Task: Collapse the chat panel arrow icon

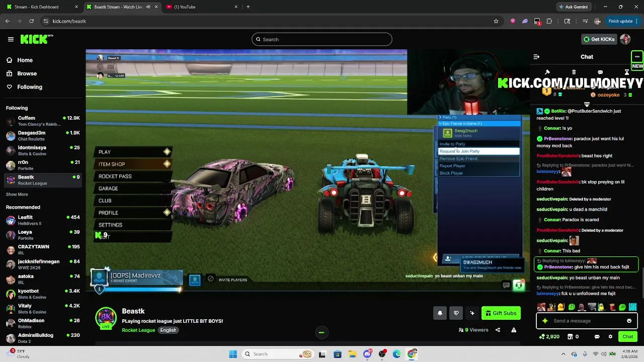Action: 536,57
